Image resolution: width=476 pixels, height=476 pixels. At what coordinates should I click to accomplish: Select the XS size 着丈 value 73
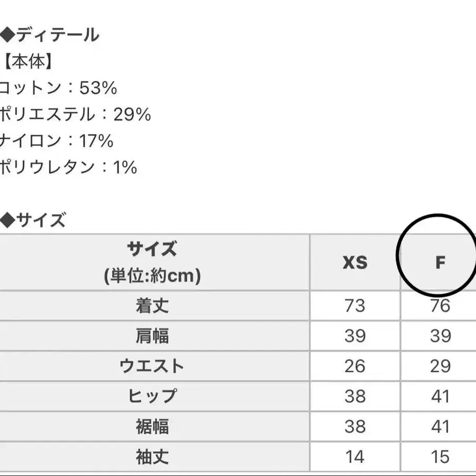coord(354,305)
